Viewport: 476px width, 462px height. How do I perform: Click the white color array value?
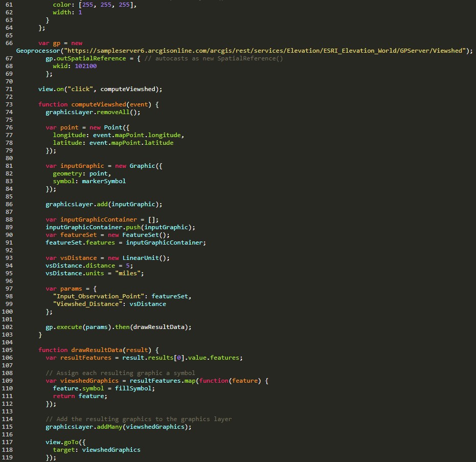(107, 5)
